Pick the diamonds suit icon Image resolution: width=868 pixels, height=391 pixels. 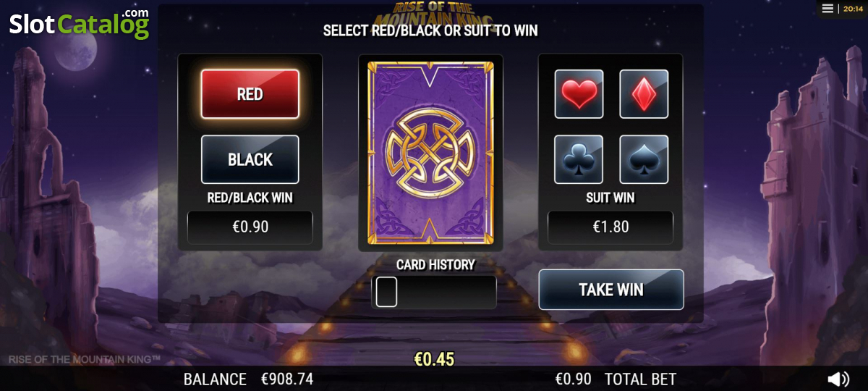tap(644, 94)
